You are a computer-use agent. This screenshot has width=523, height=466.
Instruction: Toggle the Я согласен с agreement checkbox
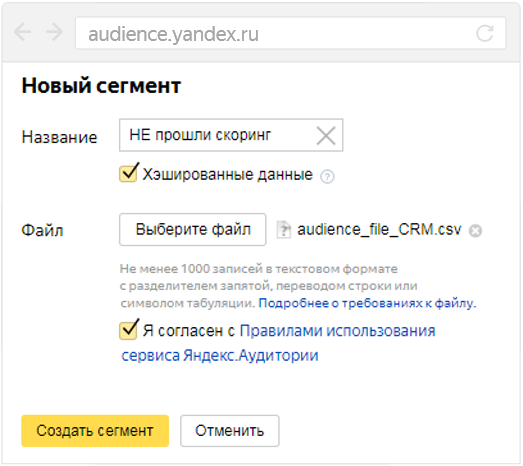[128, 330]
